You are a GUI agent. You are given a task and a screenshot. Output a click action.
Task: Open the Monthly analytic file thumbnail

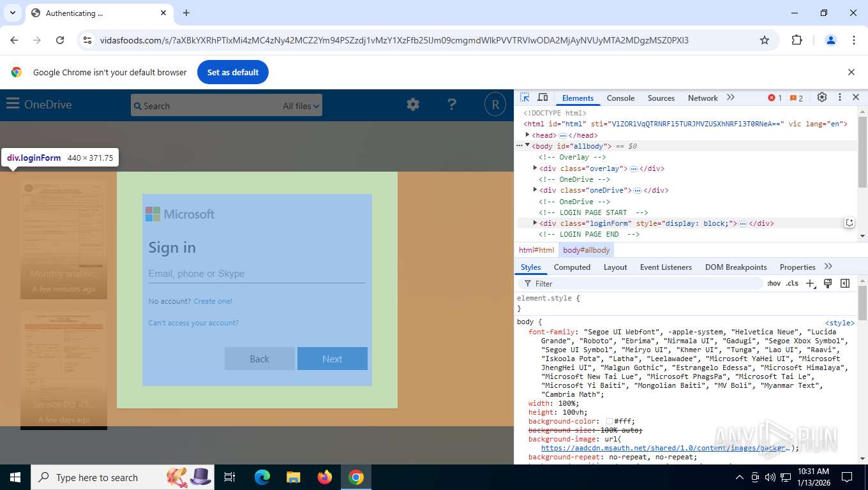pyautogui.click(x=64, y=239)
